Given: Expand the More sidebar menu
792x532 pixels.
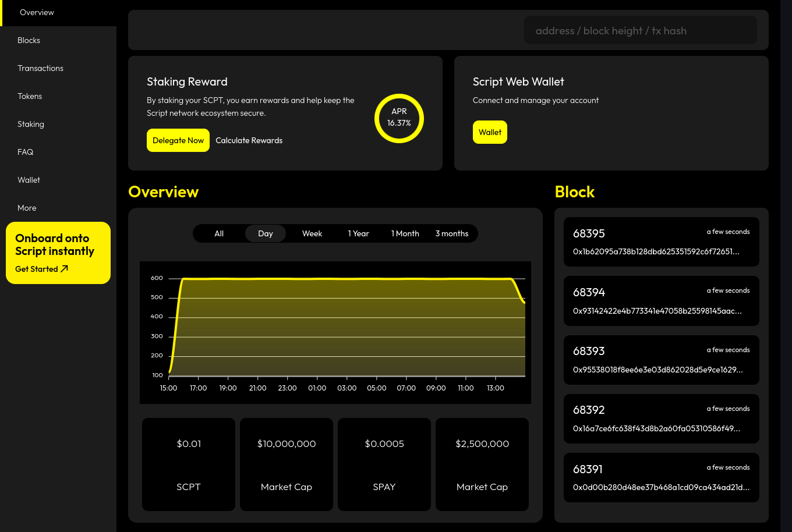Looking at the screenshot, I should (27, 208).
